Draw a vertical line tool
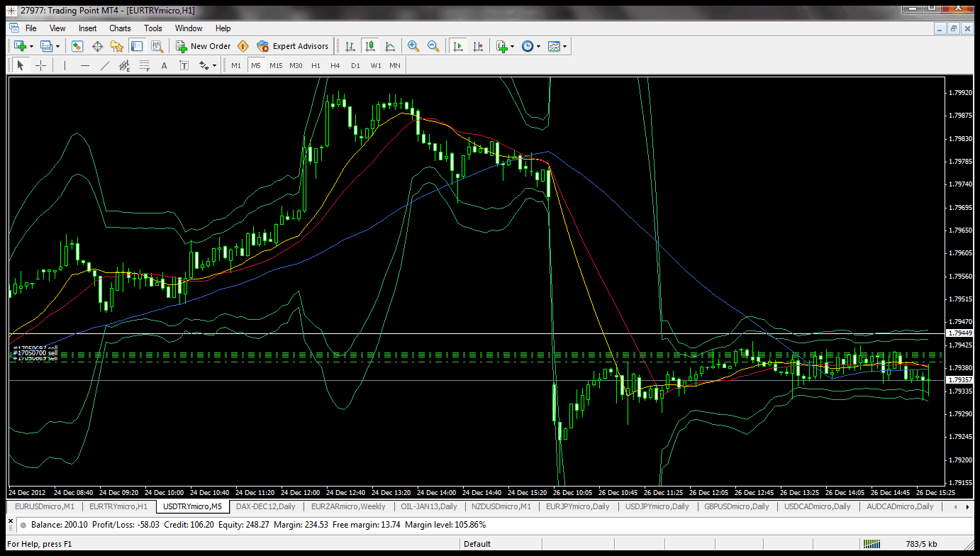 (65, 66)
